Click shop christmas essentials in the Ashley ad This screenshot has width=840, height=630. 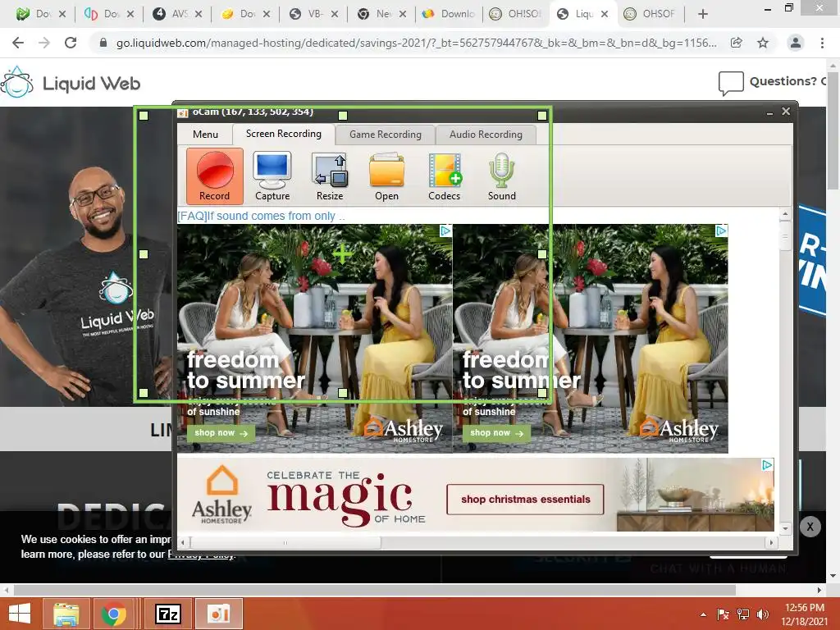(525, 500)
